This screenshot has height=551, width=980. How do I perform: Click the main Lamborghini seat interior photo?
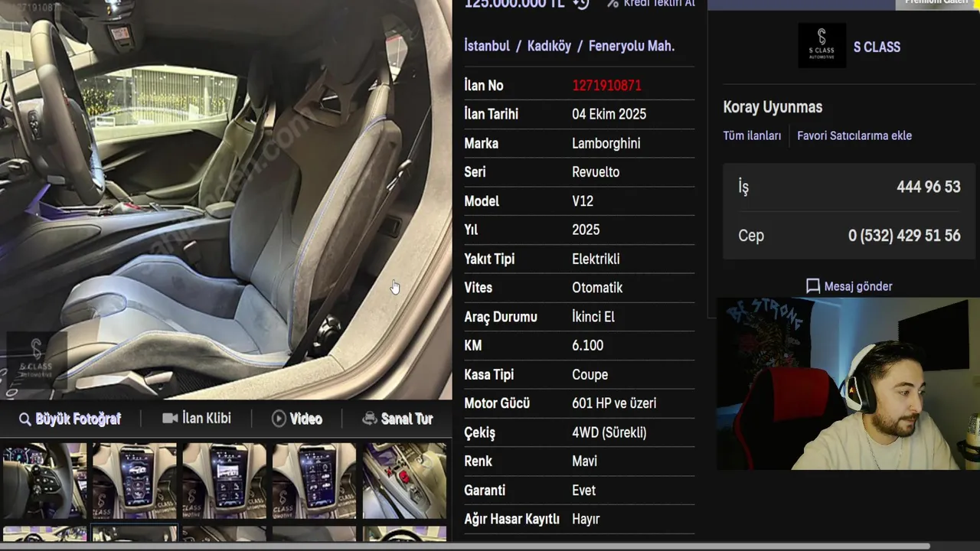(226, 199)
